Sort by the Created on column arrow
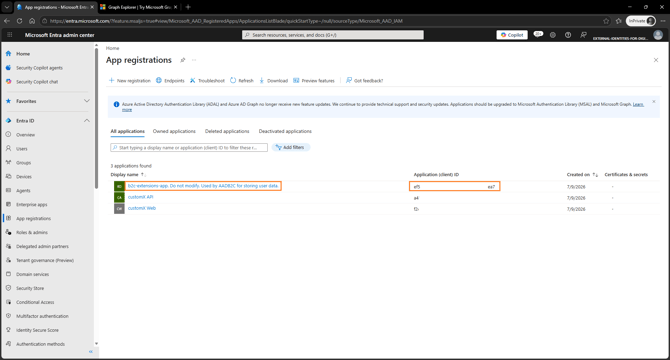The width and height of the screenshot is (670, 360). (x=595, y=175)
